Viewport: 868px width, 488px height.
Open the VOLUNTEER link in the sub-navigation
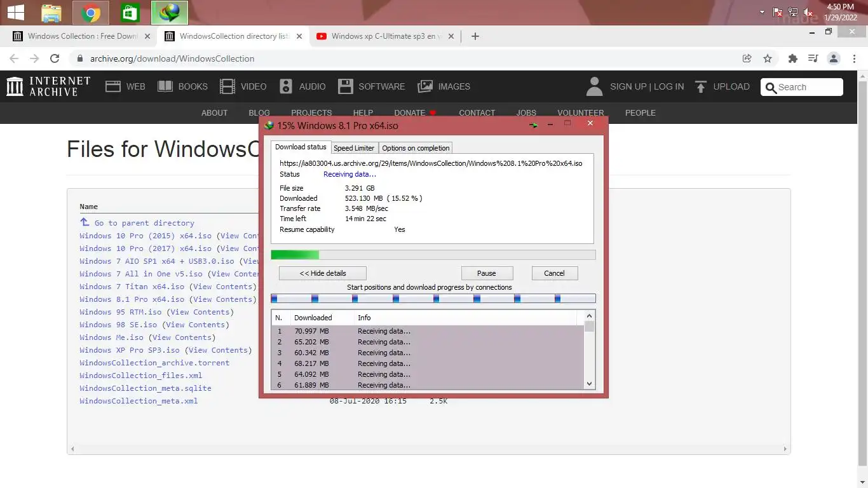(x=581, y=112)
